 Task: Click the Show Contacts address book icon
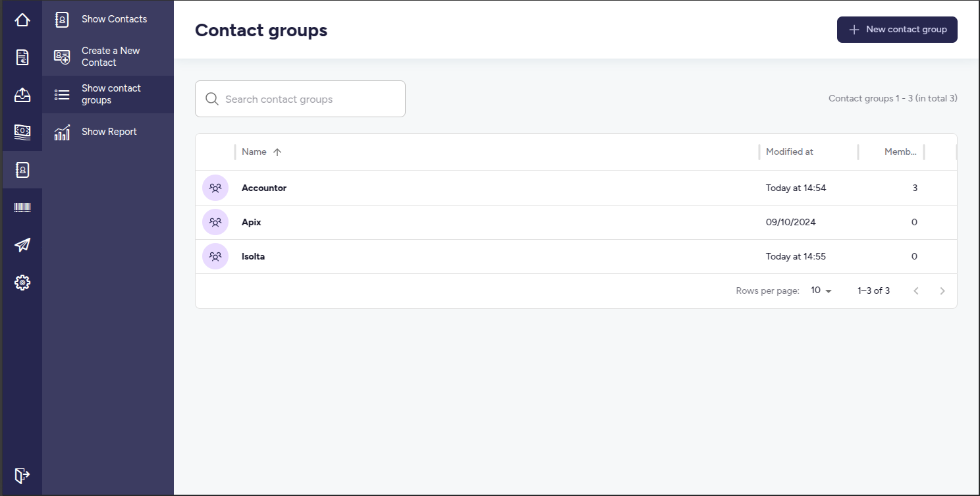(x=62, y=19)
